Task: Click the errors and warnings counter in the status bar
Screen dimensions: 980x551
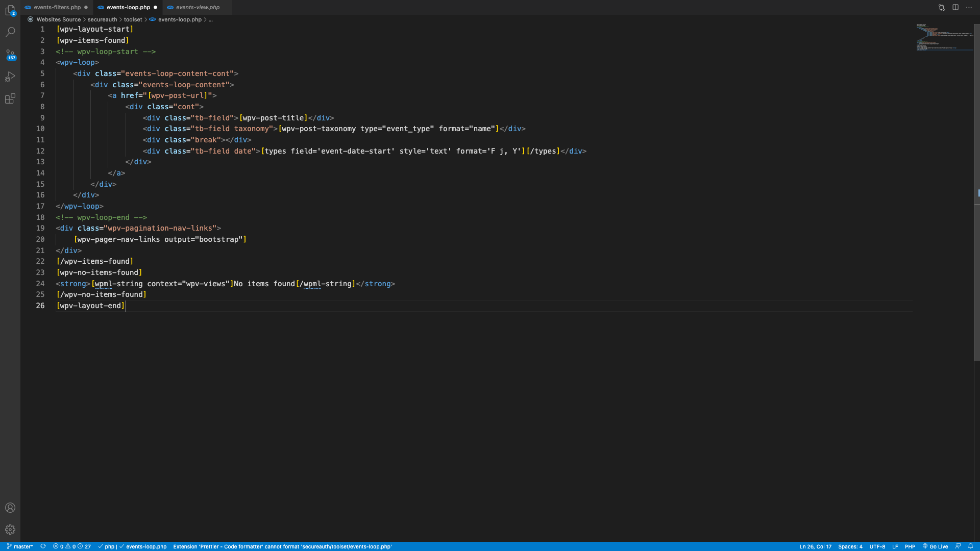Action: pyautogui.click(x=72, y=546)
